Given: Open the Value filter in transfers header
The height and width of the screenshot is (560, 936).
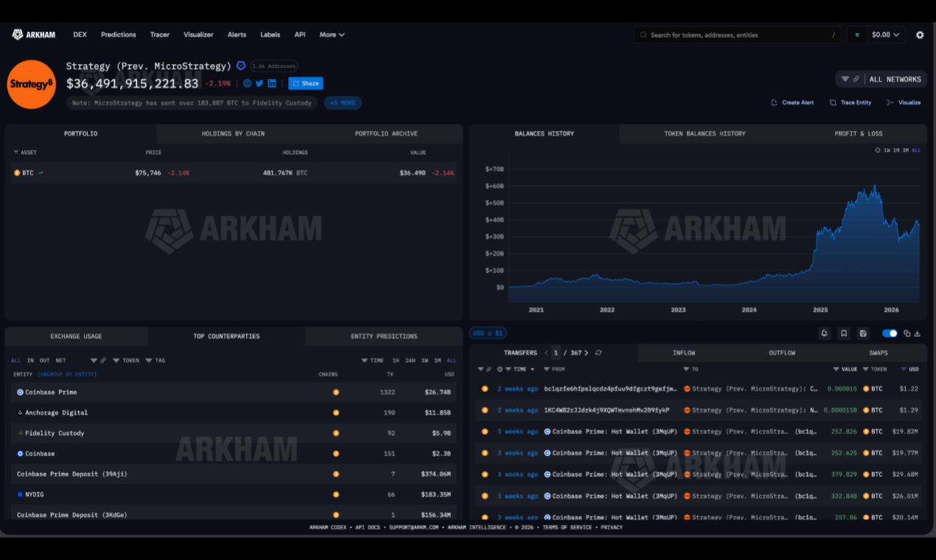Looking at the screenshot, I should coord(845,369).
